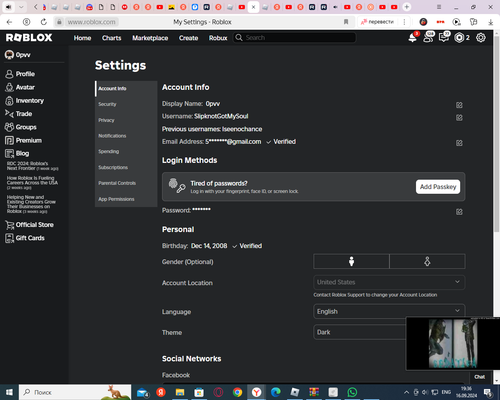Open the ENG language indicator in system tray
500x400 pixels.
[x=446, y=392]
